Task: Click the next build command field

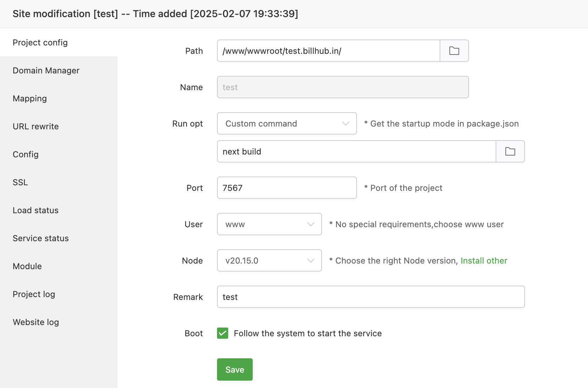Action: [356, 152]
